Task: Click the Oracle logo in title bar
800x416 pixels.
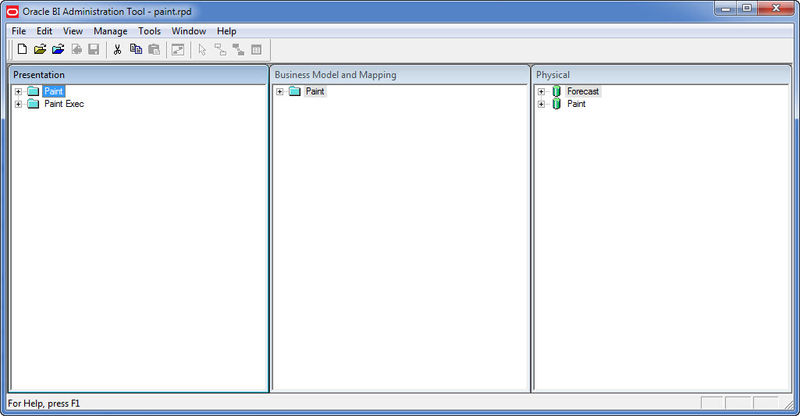Action: [x=12, y=11]
